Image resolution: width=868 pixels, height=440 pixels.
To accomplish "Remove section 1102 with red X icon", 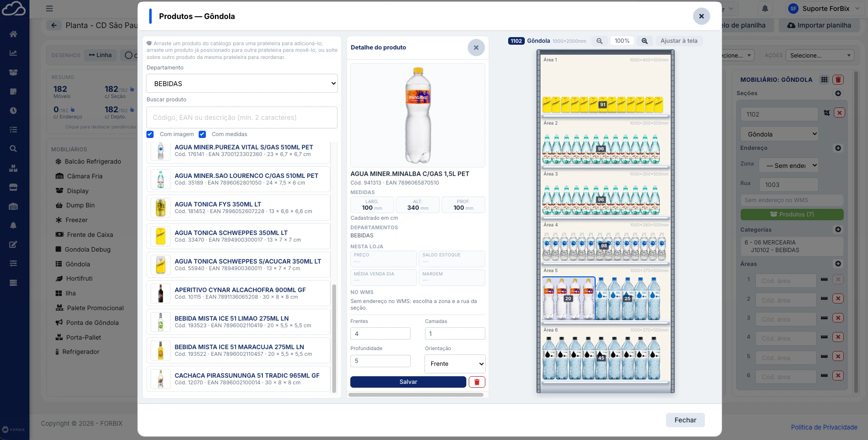I will click(x=839, y=113).
